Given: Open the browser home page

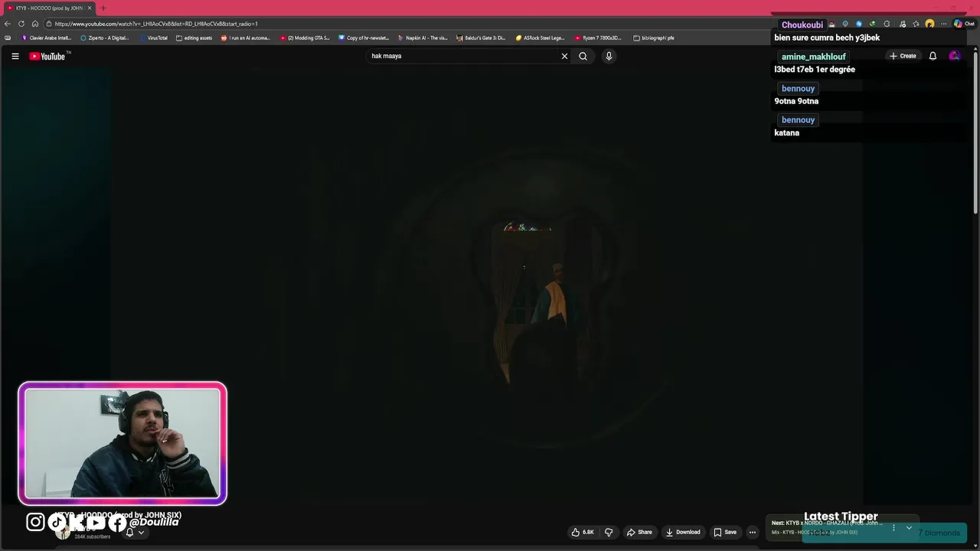Looking at the screenshot, I should click(35, 24).
